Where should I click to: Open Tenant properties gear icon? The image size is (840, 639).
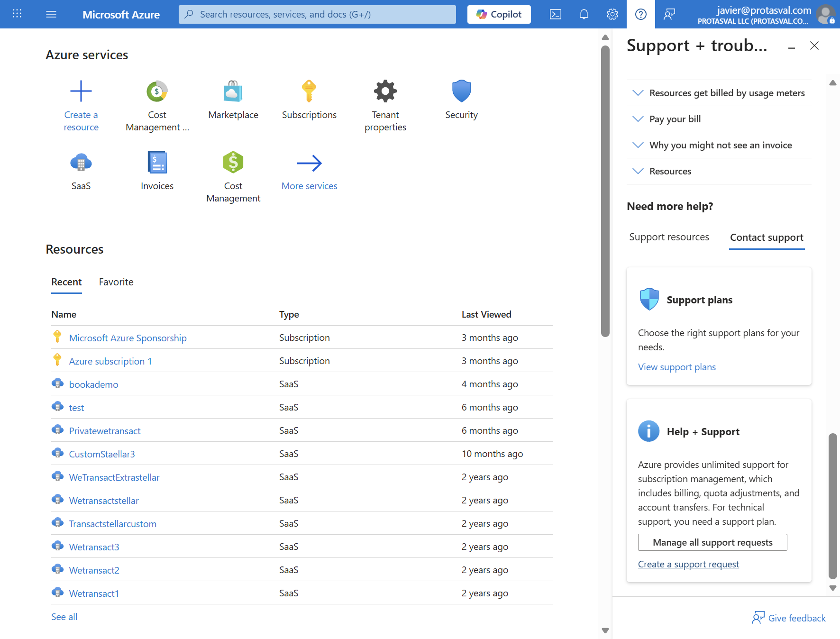pos(385,91)
